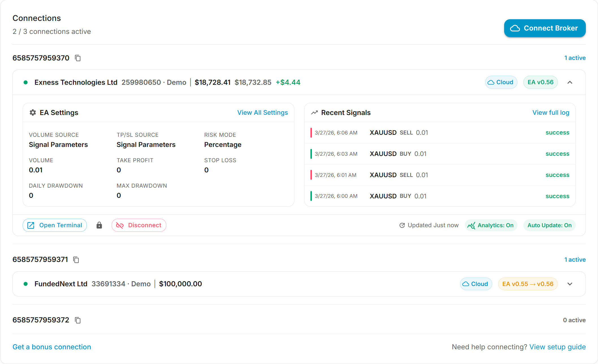The height and width of the screenshot is (364, 598).
Task: Expand the FundedNext Ltd connection card
Action: (x=570, y=284)
